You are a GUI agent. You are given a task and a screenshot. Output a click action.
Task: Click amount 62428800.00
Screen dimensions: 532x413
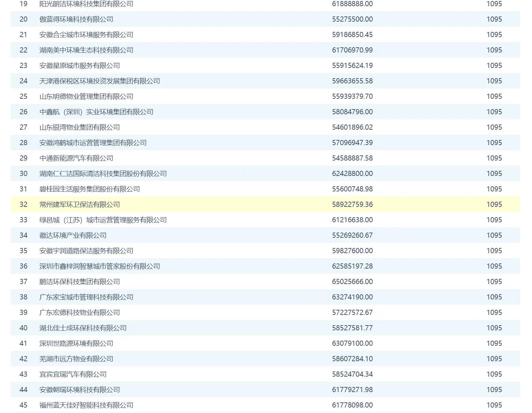point(352,174)
